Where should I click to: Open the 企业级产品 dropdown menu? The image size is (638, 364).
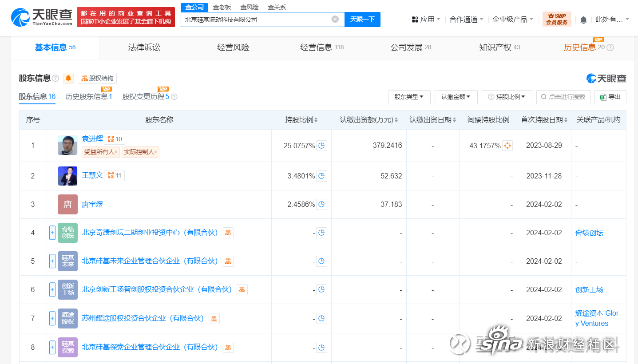pyautogui.click(x=513, y=20)
